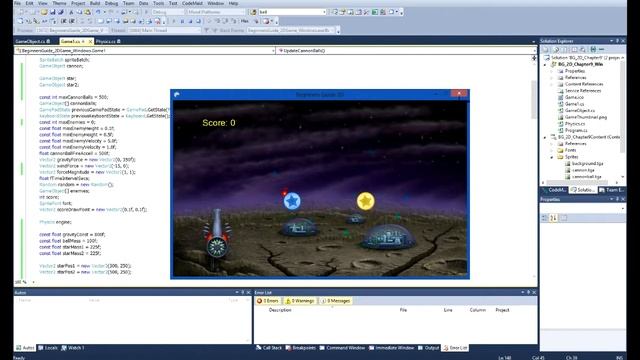Screen dimensions: 640x360
Task: Open the find combo box containing 'ball'
Action: click(292, 12)
